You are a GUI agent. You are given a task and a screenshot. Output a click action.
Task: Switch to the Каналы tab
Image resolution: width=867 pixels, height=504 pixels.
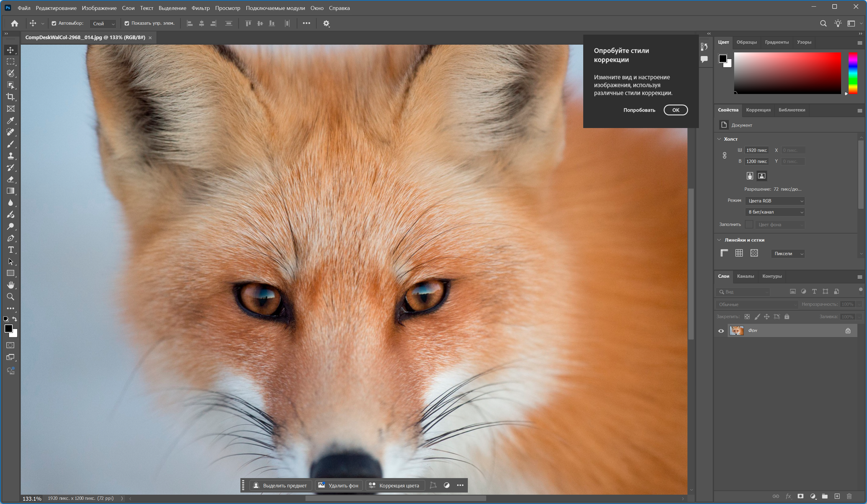[745, 276]
